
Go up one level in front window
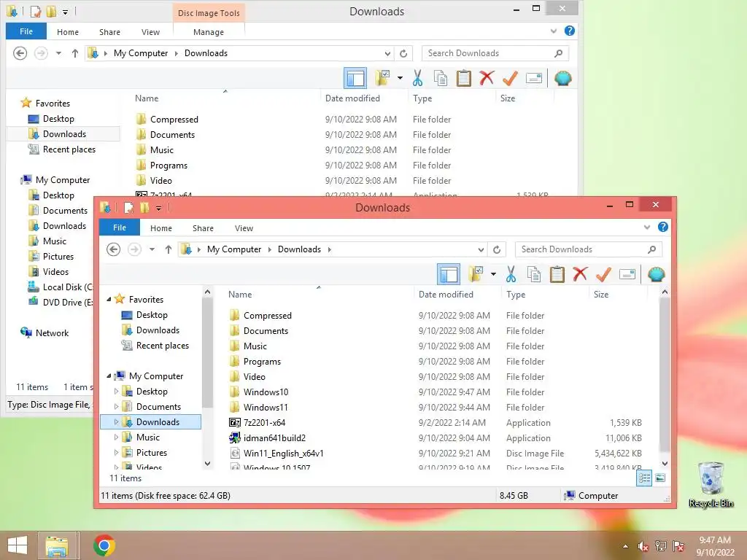click(169, 249)
